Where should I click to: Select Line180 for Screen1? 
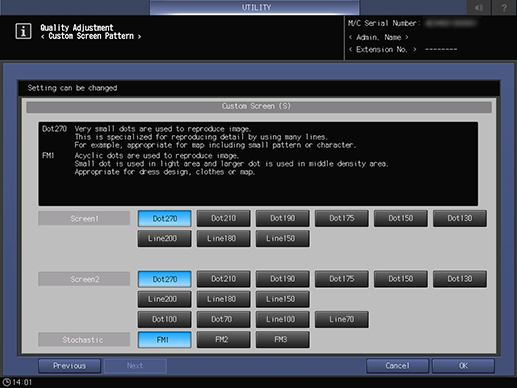click(224, 239)
